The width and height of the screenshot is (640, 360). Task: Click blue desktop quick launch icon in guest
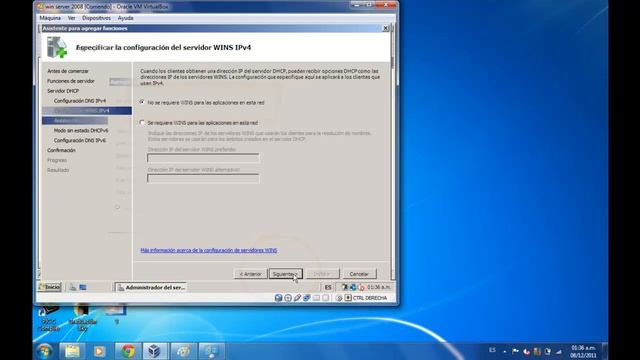(83, 287)
